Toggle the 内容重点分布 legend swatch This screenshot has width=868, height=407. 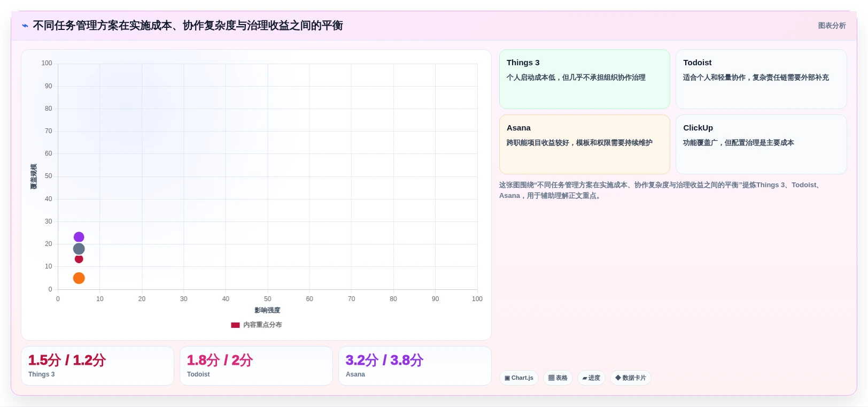(235, 325)
